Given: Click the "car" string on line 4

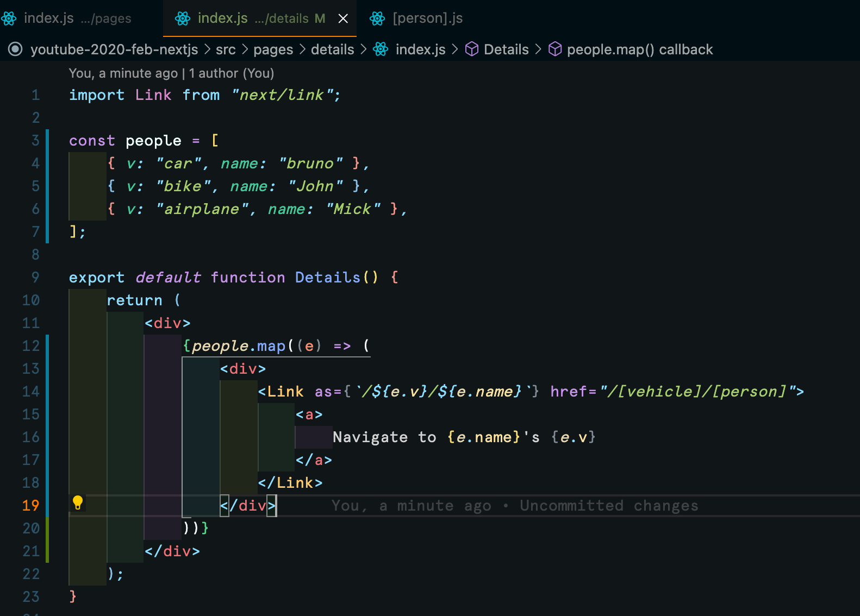Looking at the screenshot, I should [178, 164].
